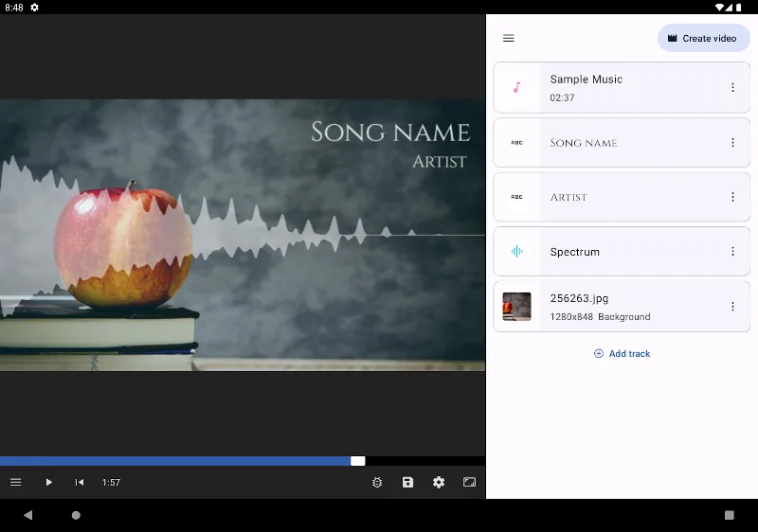Play the video preview

coord(48,482)
